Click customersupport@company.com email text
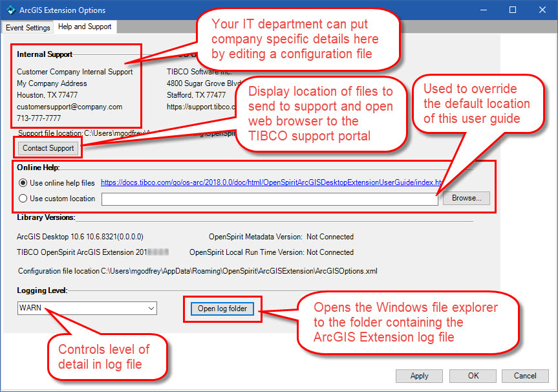Viewport: 558px width, 392px height. [x=69, y=107]
